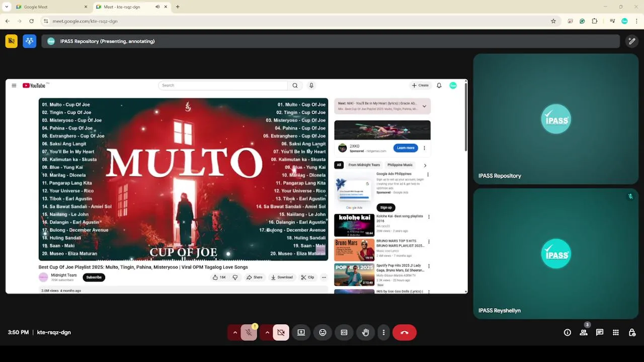644x362 pixels.
Task: Open Bruno Mars Top 5 Hits thumbnail
Action: (354, 250)
